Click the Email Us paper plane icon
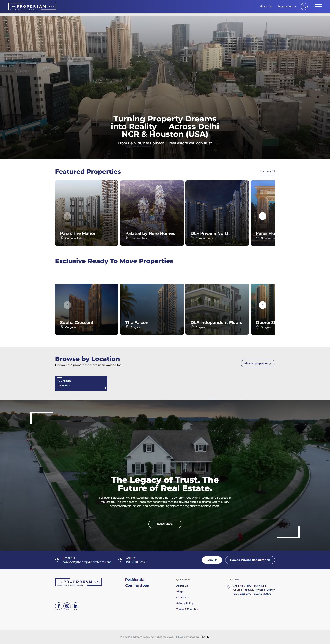330x644 pixels. [x=57, y=560]
